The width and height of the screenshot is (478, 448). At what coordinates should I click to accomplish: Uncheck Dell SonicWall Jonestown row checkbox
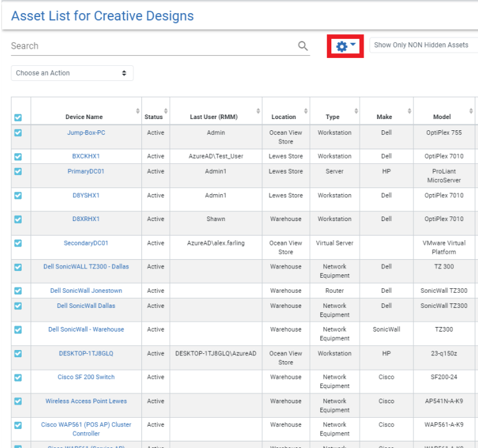(18, 291)
